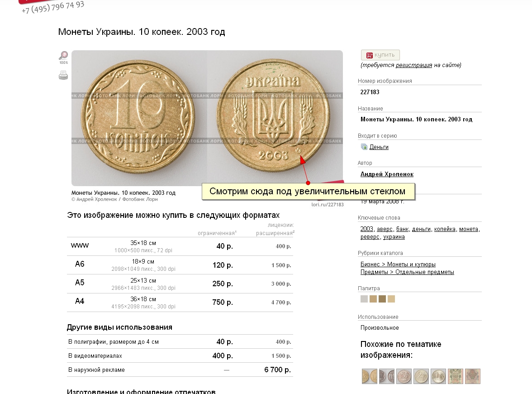The image size is (532, 394).
Task: Click the printer icon beside the coin image
Action: click(63, 75)
